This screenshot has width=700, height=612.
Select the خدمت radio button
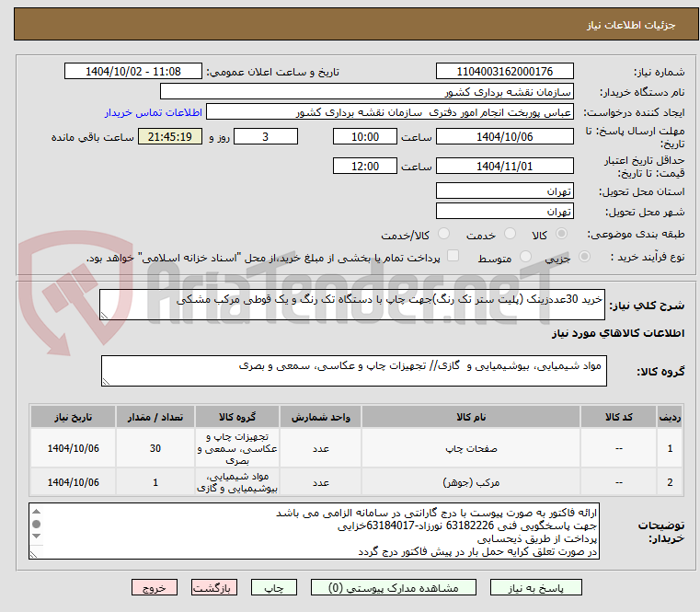pyautogui.click(x=510, y=234)
